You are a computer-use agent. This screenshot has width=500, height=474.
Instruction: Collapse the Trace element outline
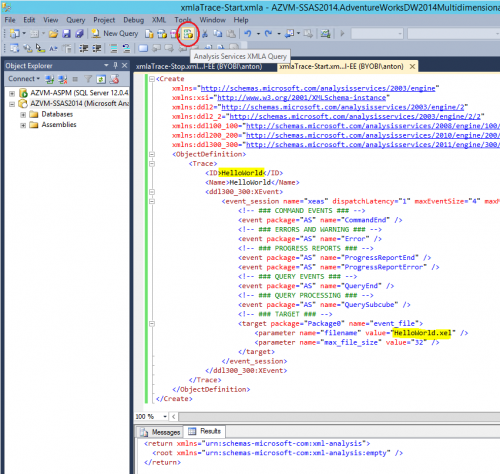click(x=152, y=164)
